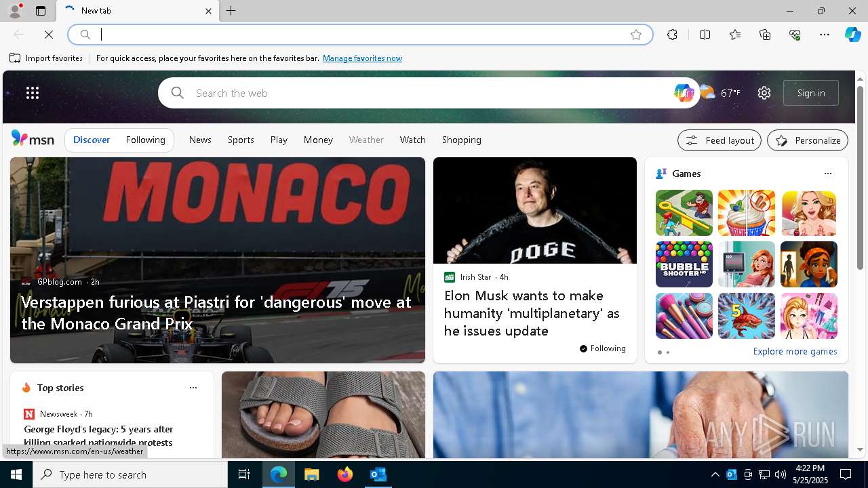Open the Verstappen Monaco Grand Prix story

coord(217,260)
